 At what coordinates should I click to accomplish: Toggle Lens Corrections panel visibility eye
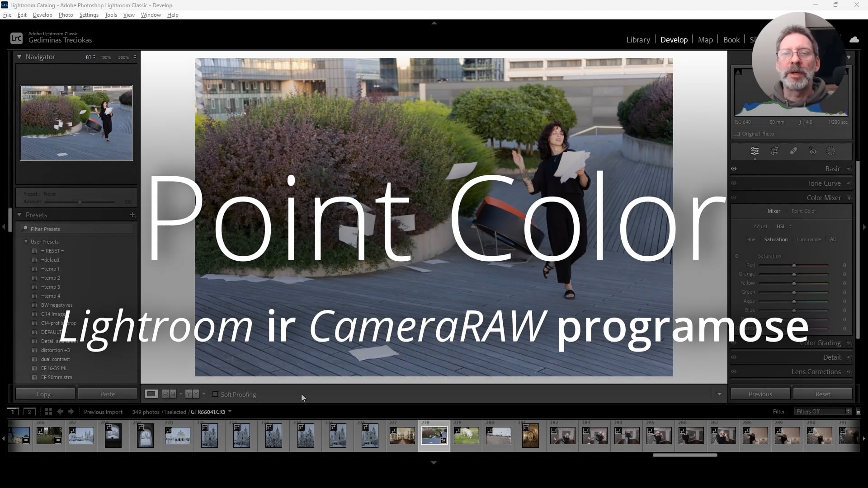pyautogui.click(x=734, y=371)
